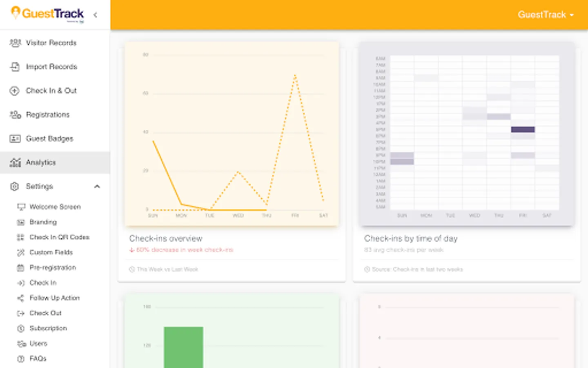Click the Users icon
588x368 pixels.
[x=21, y=343]
